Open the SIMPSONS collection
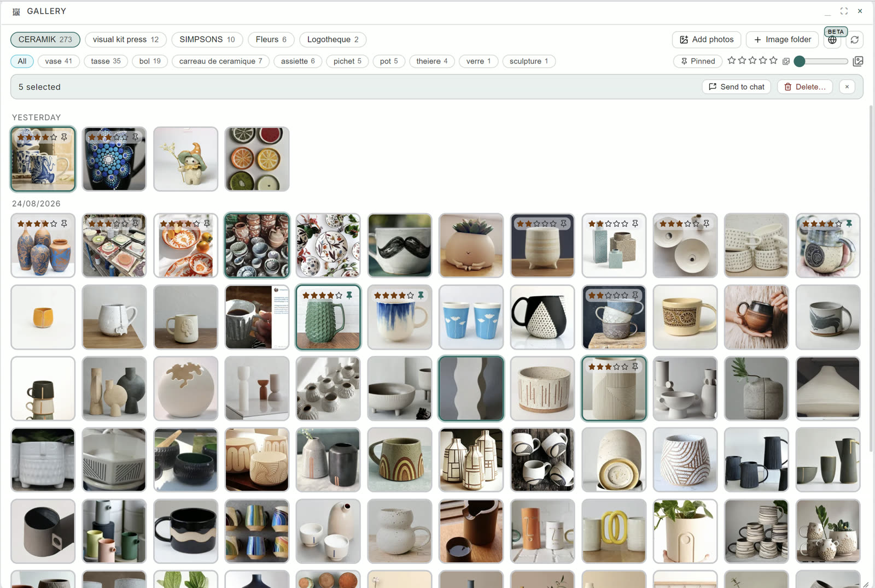Image resolution: width=875 pixels, height=588 pixels. coord(207,39)
